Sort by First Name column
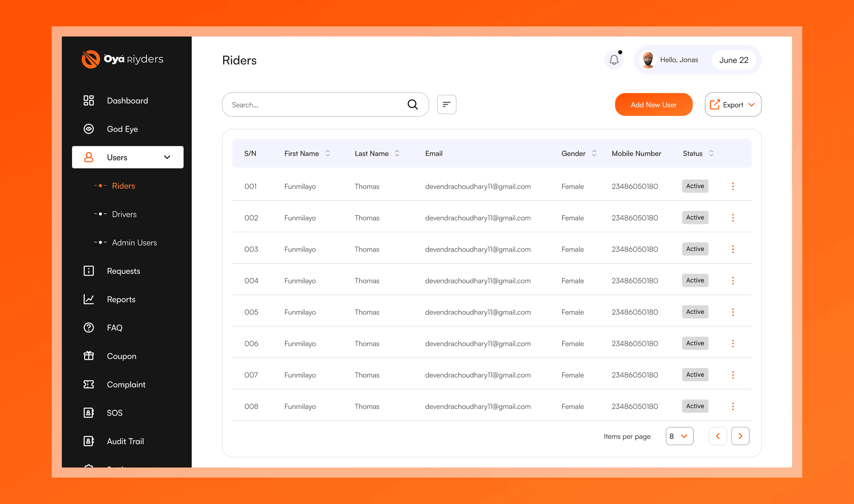The height and width of the screenshot is (504, 854). [328, 153]
